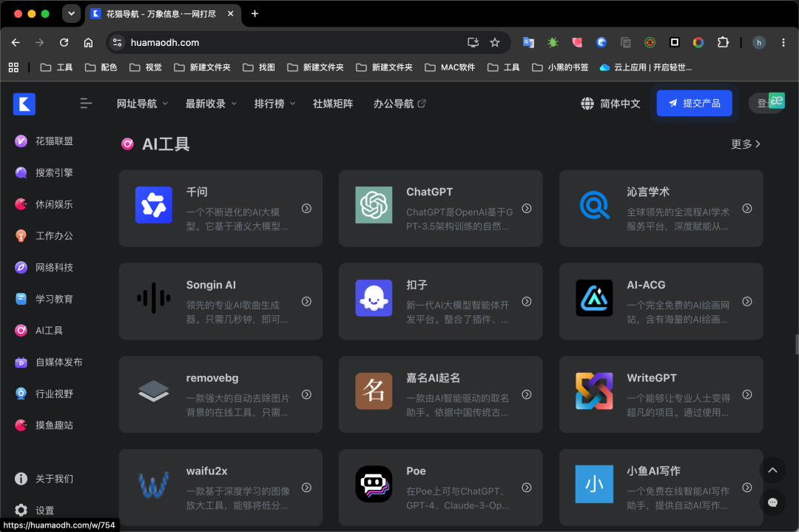799x532 pixels.
Task: Select 工作办公 in the sidebar
Action: click(x=44, y=236)
